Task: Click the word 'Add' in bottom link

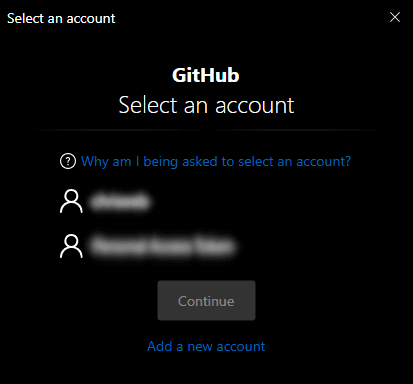Action: coord(160,347)
